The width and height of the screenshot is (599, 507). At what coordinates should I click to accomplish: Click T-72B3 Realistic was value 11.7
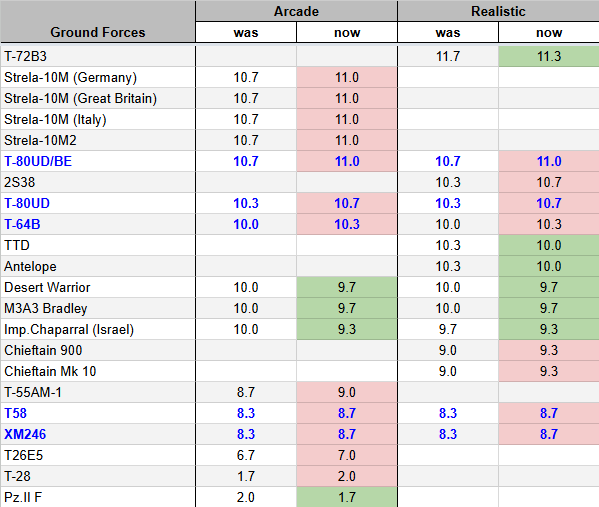[448, 57]
